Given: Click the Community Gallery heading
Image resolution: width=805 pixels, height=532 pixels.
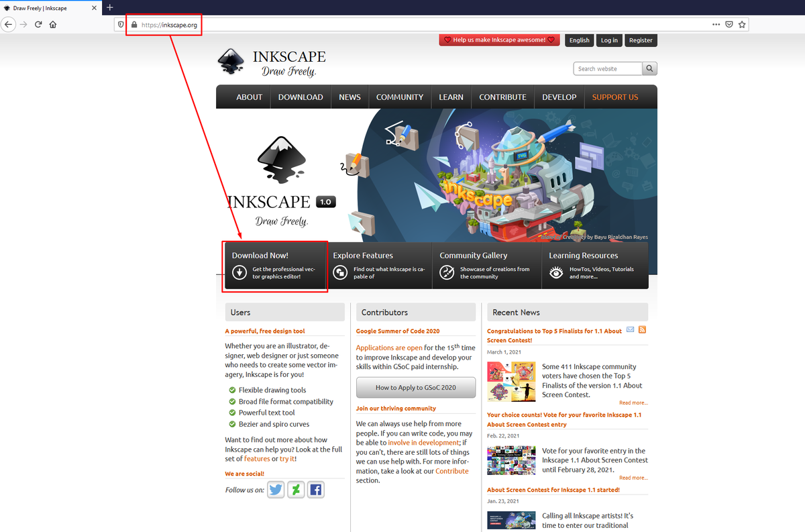Looking at the screenshot, I should 474,256.
